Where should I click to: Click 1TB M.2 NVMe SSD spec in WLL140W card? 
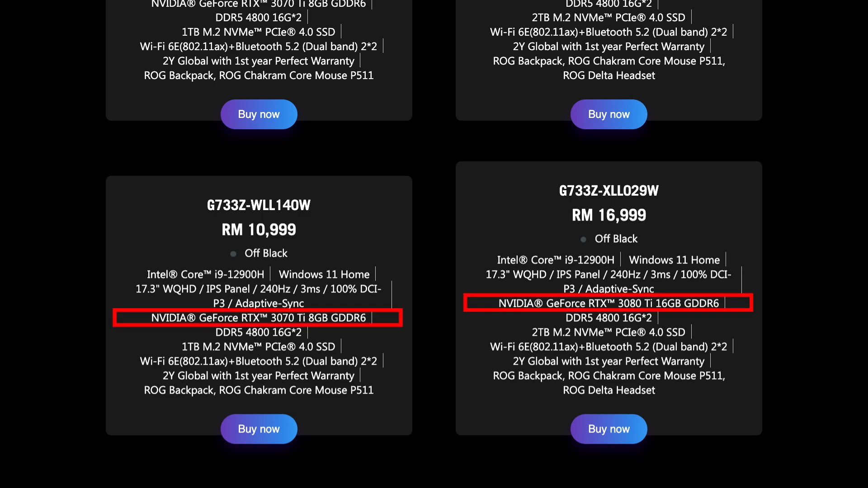tap(258, 347)
